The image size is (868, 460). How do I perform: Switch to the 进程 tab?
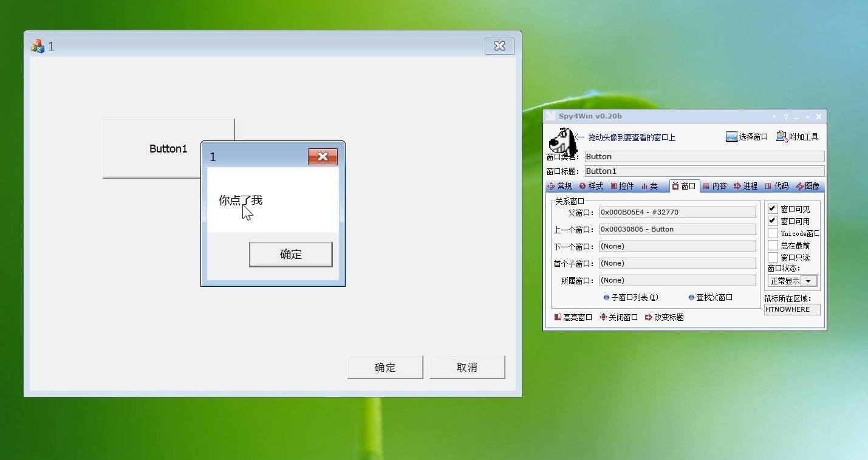(x=745, y=186)
